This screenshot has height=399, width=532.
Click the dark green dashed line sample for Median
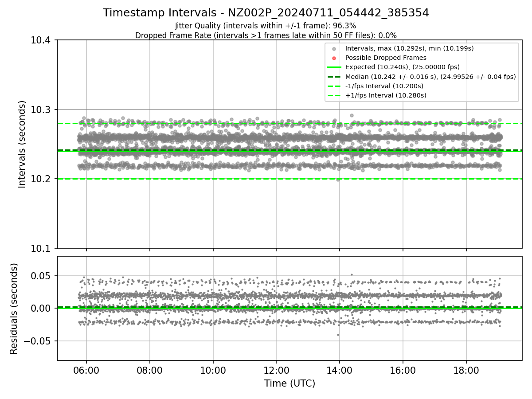pyautogui.click(x=334, y=77)
